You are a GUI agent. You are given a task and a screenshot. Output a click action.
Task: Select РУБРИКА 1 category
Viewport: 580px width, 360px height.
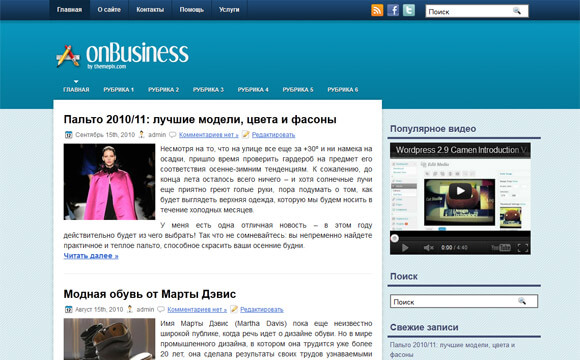[119, 90]
